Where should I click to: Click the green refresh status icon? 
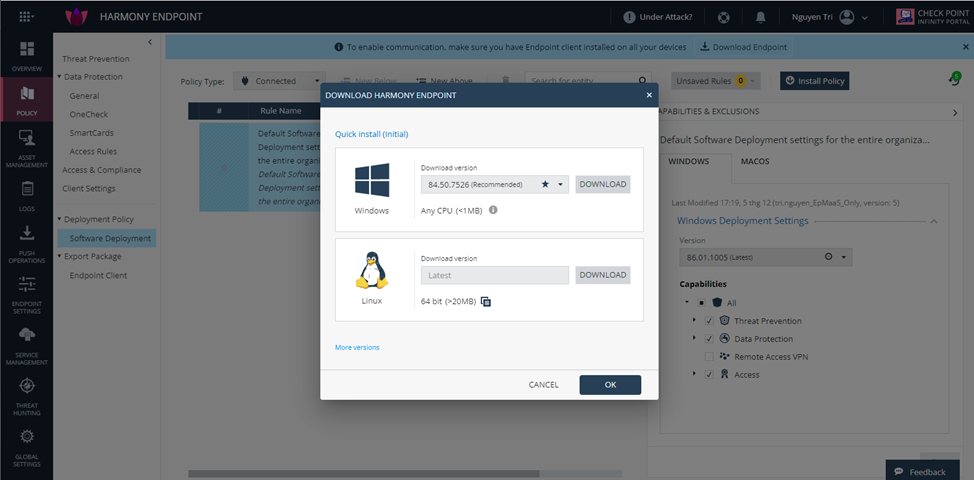tap(955, 79)
